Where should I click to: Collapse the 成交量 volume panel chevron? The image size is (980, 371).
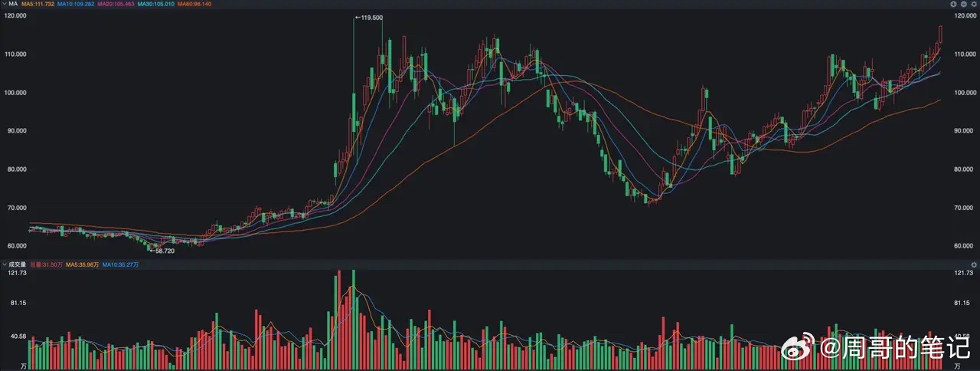tap(3, 264)
